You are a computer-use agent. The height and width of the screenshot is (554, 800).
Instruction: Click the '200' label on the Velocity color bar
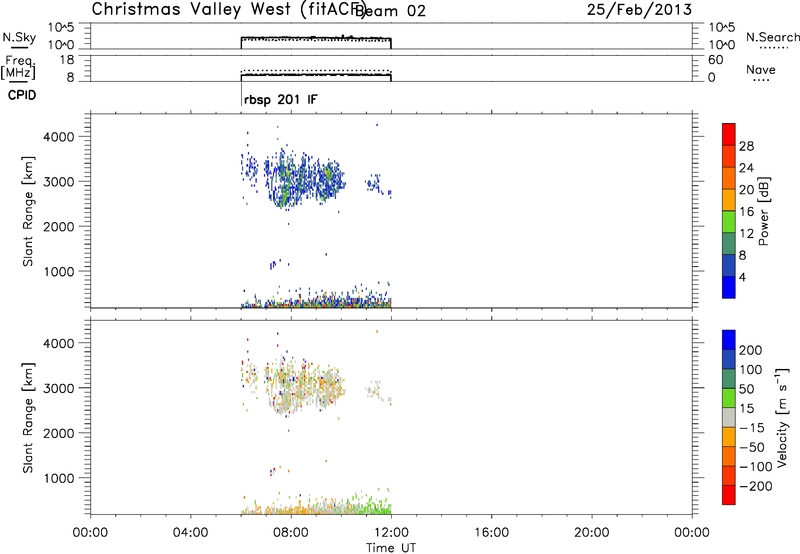pyautogui.click(x=751, y=350)
